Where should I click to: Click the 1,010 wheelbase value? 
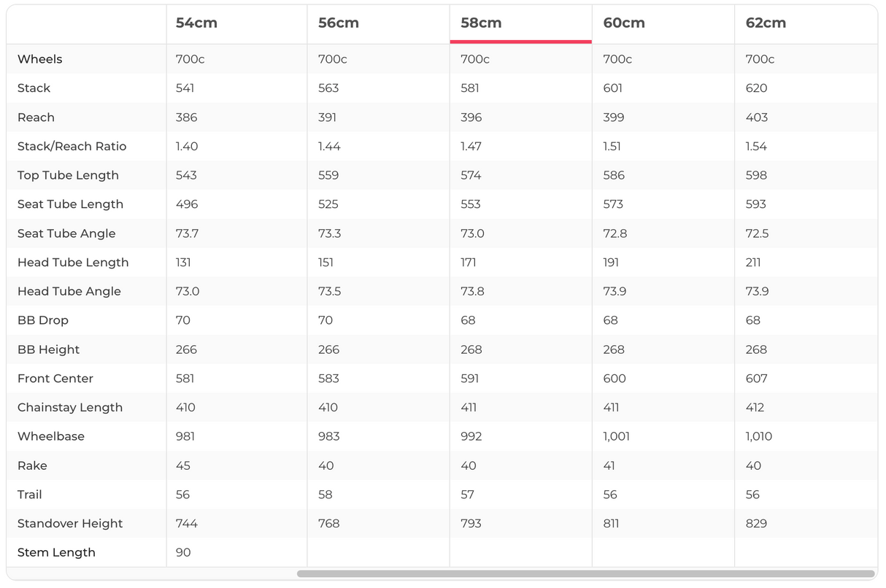tap(759, 436)
